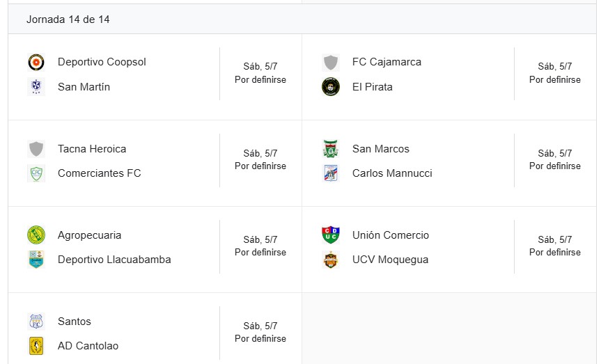Open the Deportivo Coopsol vs San Martín match date
The width and height of the screenshot is (601, 364).
(260, 67)
